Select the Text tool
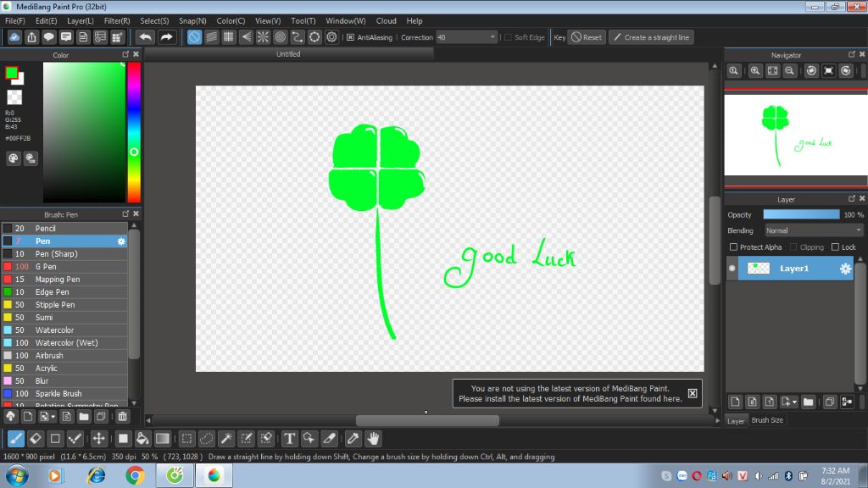Image resolution: width=868 pixels, height=488 pixels. [x=289, y=439]
